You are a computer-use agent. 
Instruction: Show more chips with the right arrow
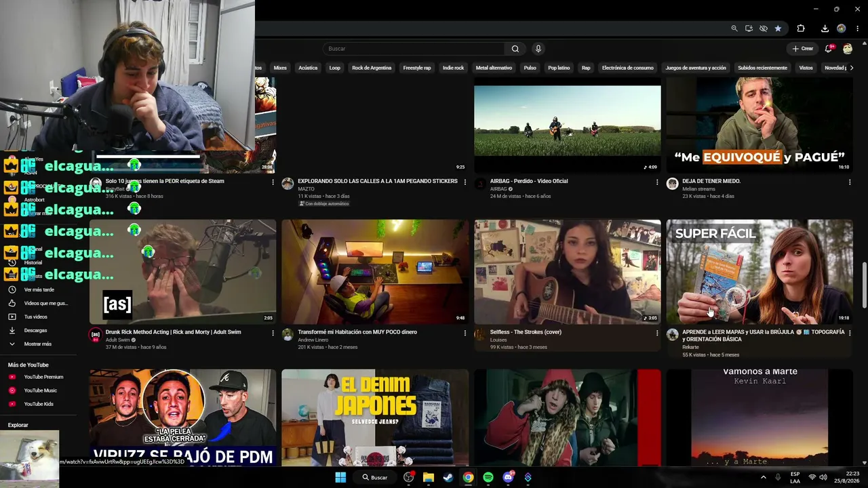[x=852, y=68]
